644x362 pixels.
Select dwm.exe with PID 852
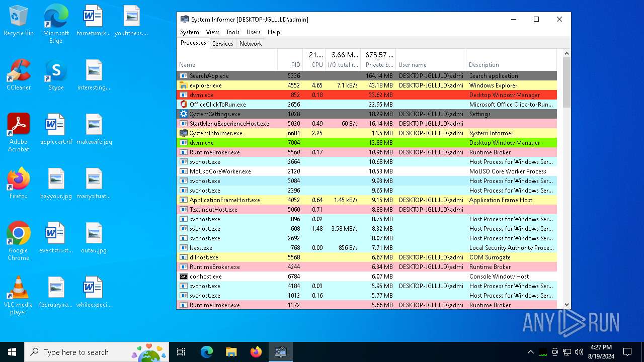(367, 95)
